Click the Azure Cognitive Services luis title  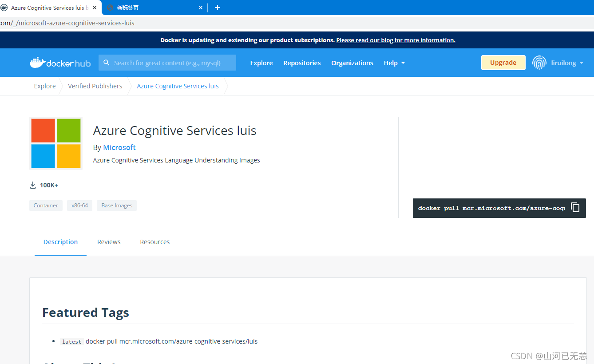[174, 131]
